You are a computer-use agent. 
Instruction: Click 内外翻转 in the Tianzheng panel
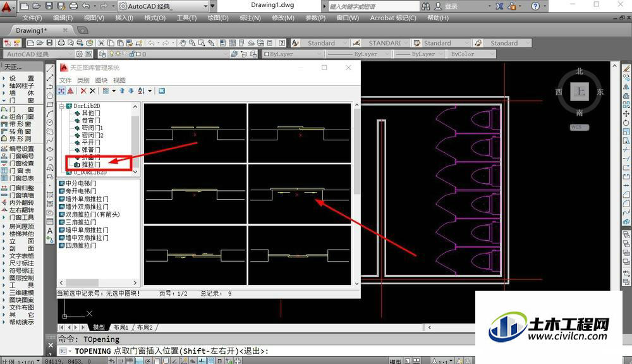[21, 203]
